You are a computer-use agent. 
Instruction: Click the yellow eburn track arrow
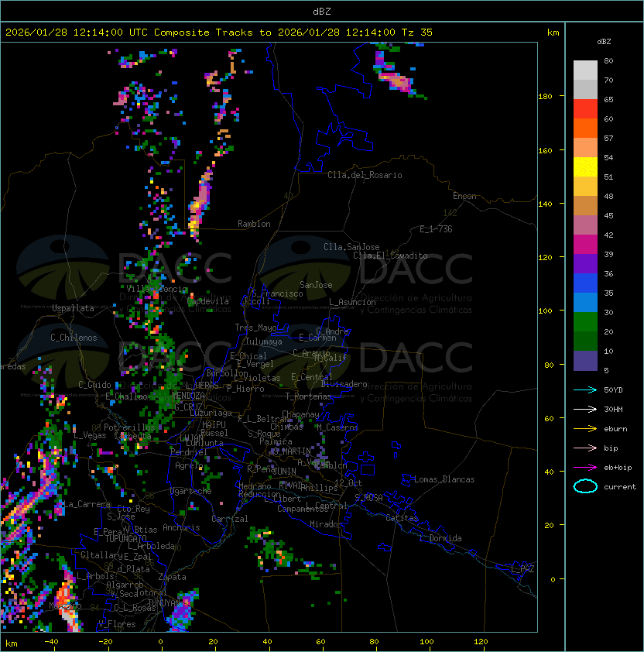(585, 429)
